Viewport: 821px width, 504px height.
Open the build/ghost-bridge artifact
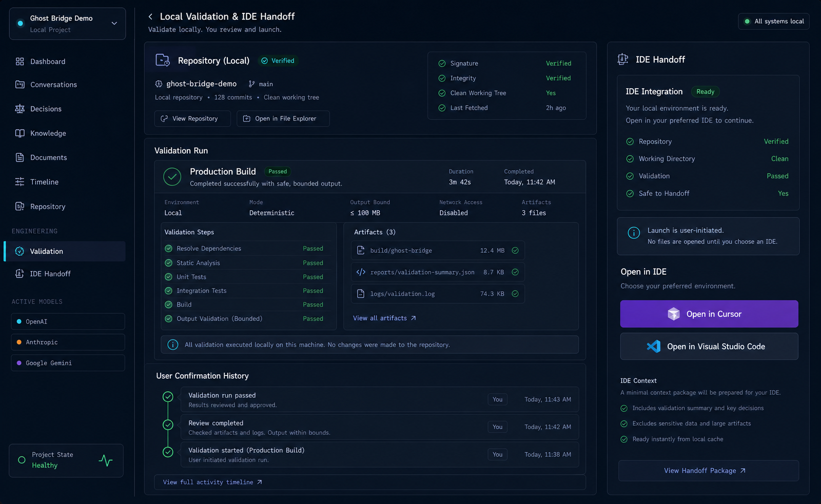tap(438, 251)
